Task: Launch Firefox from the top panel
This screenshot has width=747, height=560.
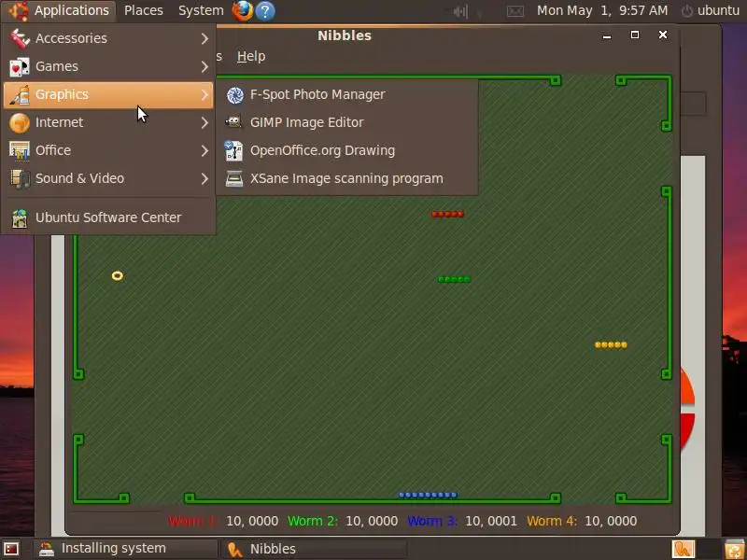Action: tap(243, 10)
